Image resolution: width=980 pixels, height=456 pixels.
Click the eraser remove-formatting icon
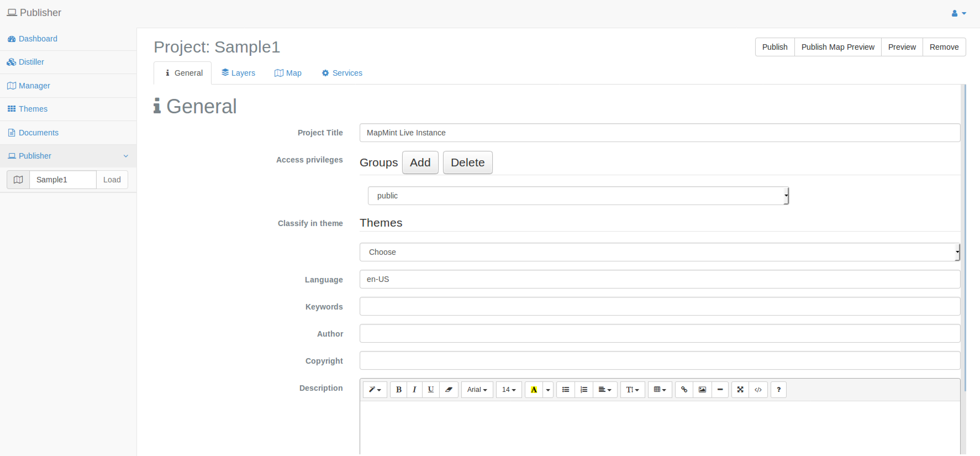(x=449, y=389)
